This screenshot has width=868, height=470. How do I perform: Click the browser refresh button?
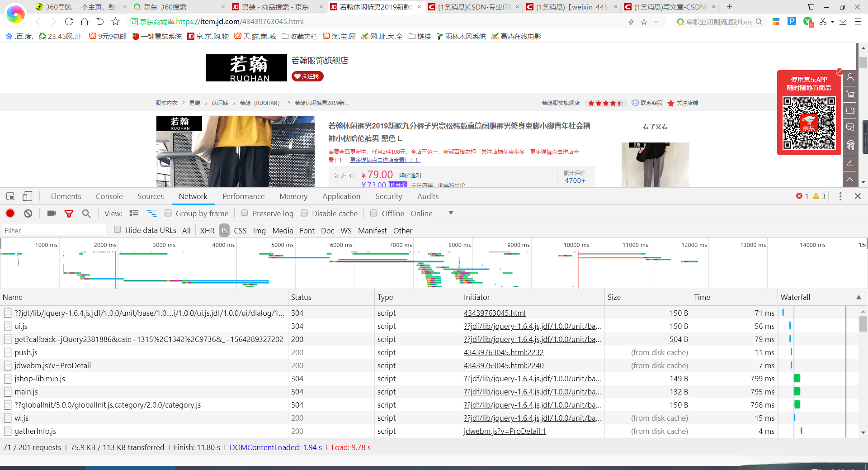click(x=69, y=21)
